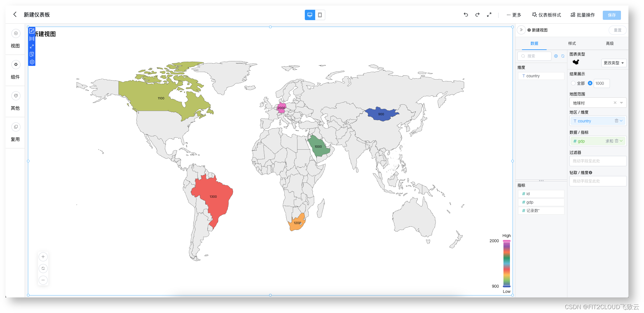The height and width of the screenshot is (313, 644).
Task: Click the refresh fields icon
Action: click(x=563, y=56)
